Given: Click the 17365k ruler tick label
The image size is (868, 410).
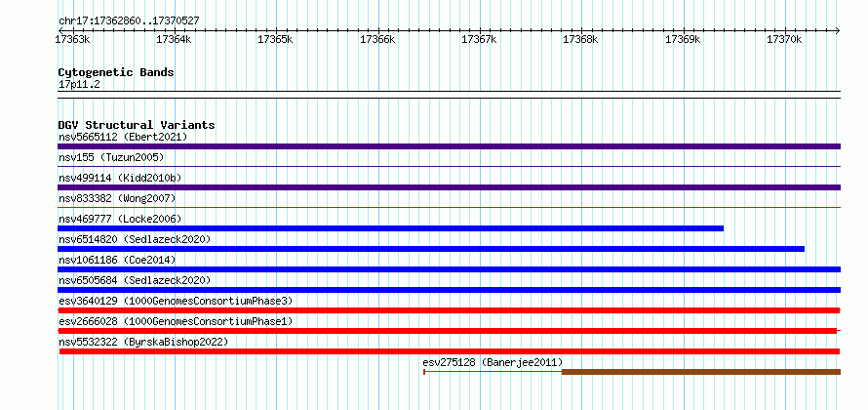Looking at the screenshot, I should [x=276, y=39].
